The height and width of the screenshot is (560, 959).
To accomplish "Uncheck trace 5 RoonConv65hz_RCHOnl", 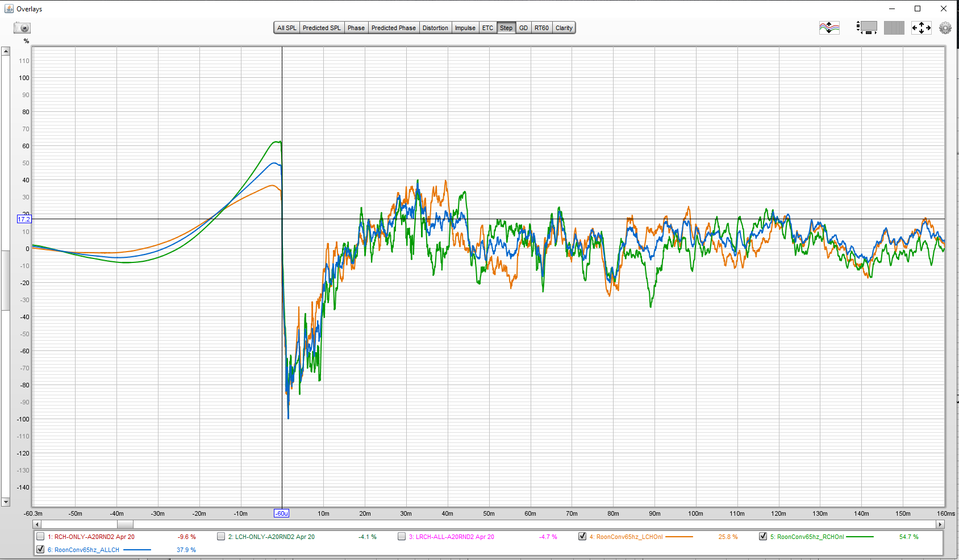I will [763, 536].
